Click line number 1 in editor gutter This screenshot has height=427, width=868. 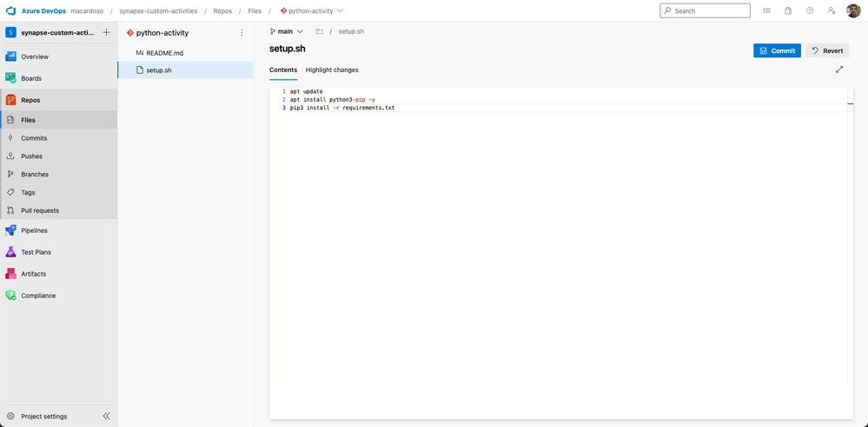pos(283,91)
